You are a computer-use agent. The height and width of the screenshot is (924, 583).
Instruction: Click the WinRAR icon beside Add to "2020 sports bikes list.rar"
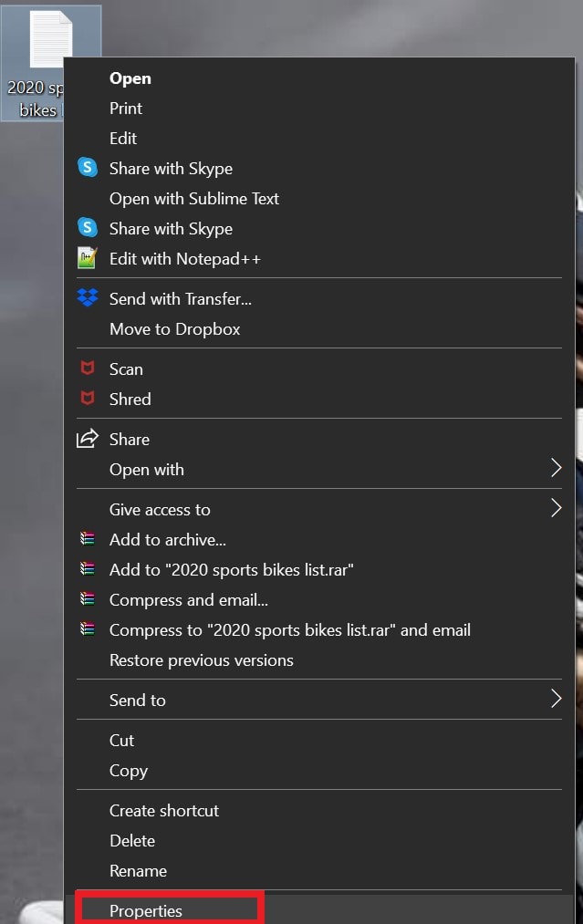pyautogui.click(x=88, y=568)
